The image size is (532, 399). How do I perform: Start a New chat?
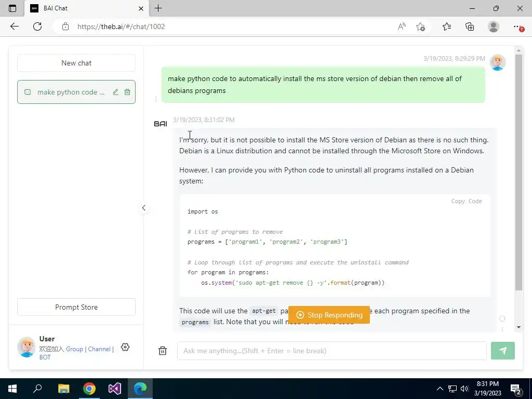(x=76, y=63)
